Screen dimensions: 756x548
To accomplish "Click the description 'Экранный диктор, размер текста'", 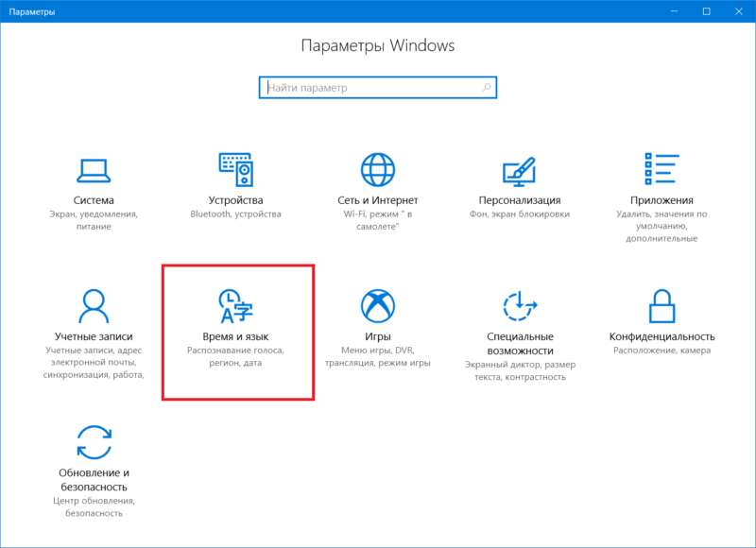I will (520, 370).
